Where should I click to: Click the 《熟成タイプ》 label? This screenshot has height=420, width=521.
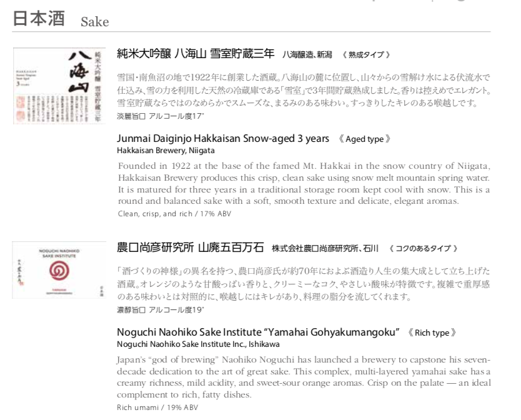coord(366,54)
